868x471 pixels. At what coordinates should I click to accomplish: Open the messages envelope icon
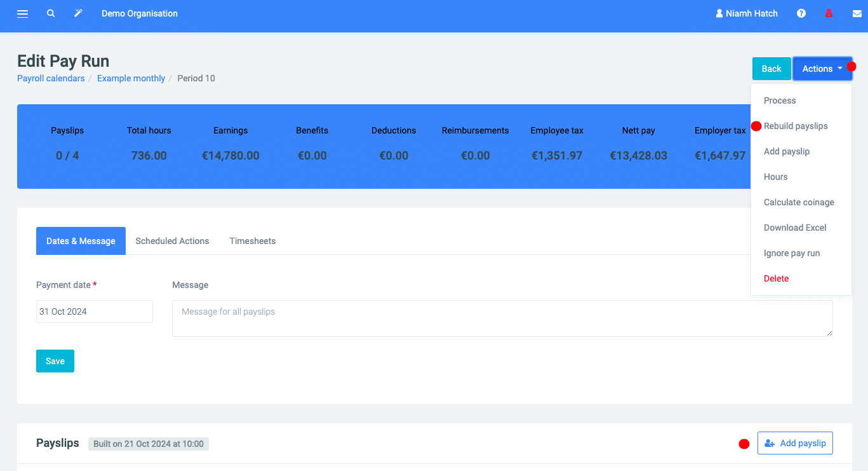856,13
